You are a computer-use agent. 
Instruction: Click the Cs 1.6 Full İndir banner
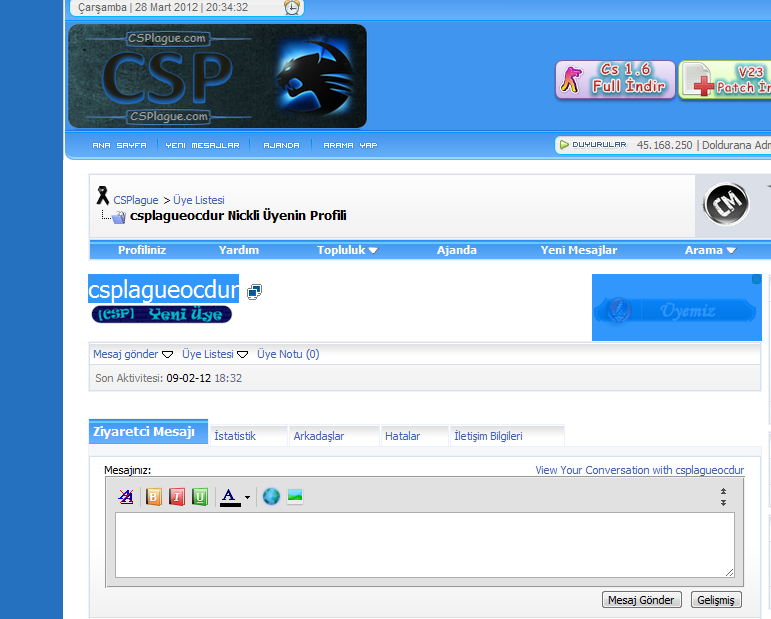point(615,79)
